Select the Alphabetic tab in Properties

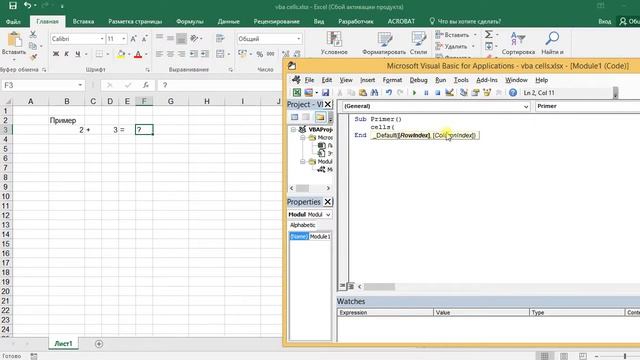coord(302,225)
